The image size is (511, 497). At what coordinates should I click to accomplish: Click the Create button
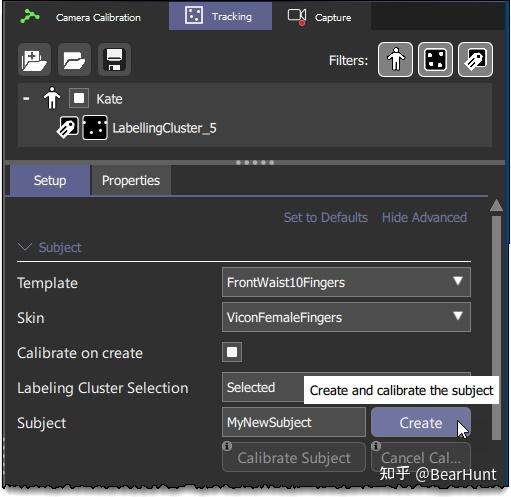click(421, 423)
